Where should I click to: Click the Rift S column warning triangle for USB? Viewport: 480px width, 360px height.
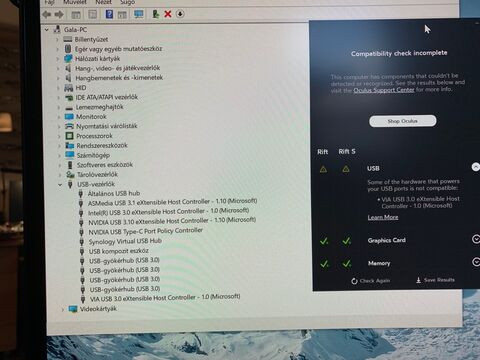pos(346,169)
